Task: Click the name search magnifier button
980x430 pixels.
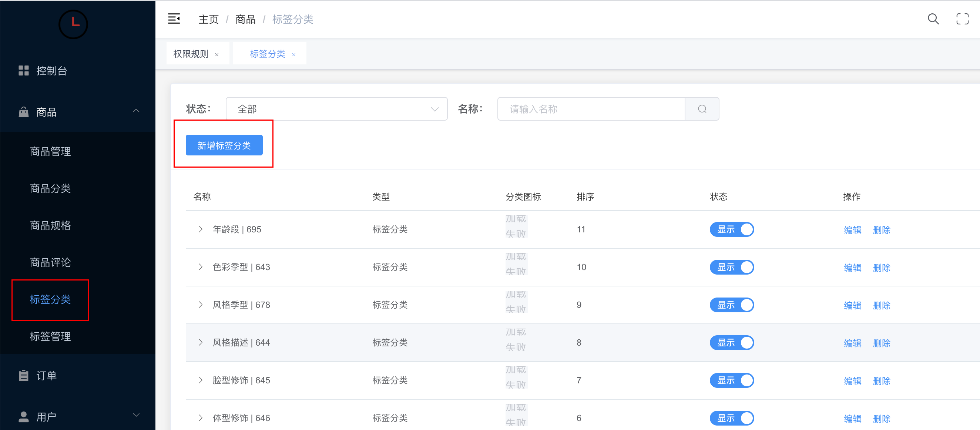Action: coord(702,109)
